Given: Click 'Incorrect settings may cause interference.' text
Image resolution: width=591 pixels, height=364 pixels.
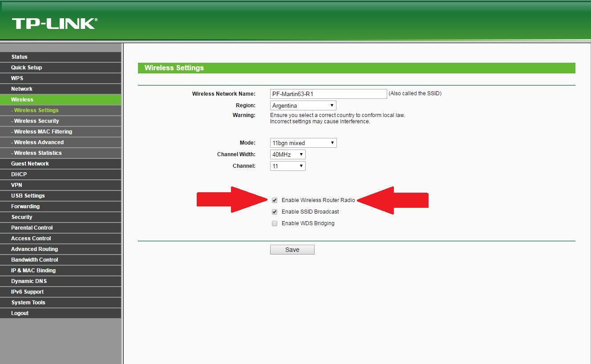Looking at the screenshot, I should click(x=320, y=121).
